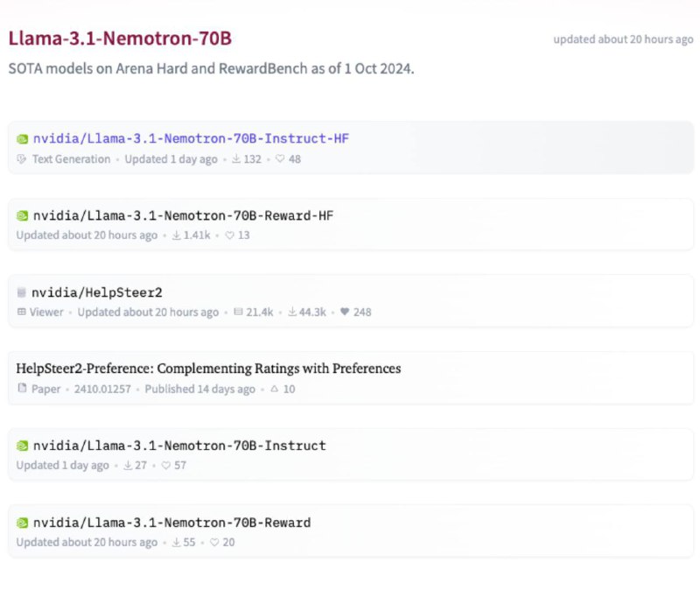Click download icon next to 27
The image size is (700, 590).
coord(128,466)
